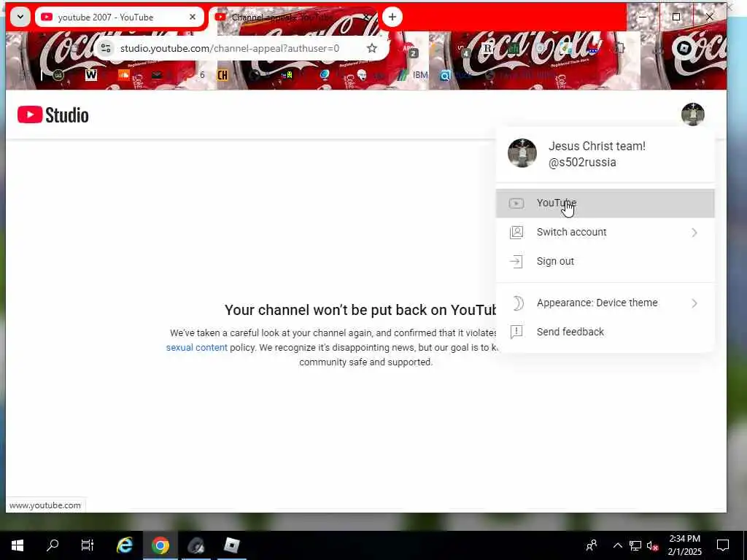The image size is (747, 560).
Task: Open the People icon in system tray
Action: (x=592, y=545)
